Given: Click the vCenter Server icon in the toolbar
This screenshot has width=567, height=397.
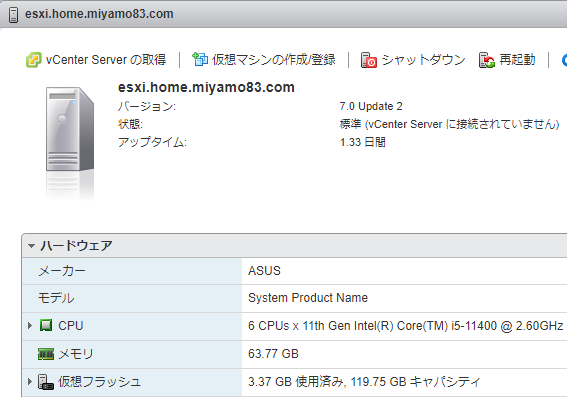Looking at the screenshot, I should 33,60.
